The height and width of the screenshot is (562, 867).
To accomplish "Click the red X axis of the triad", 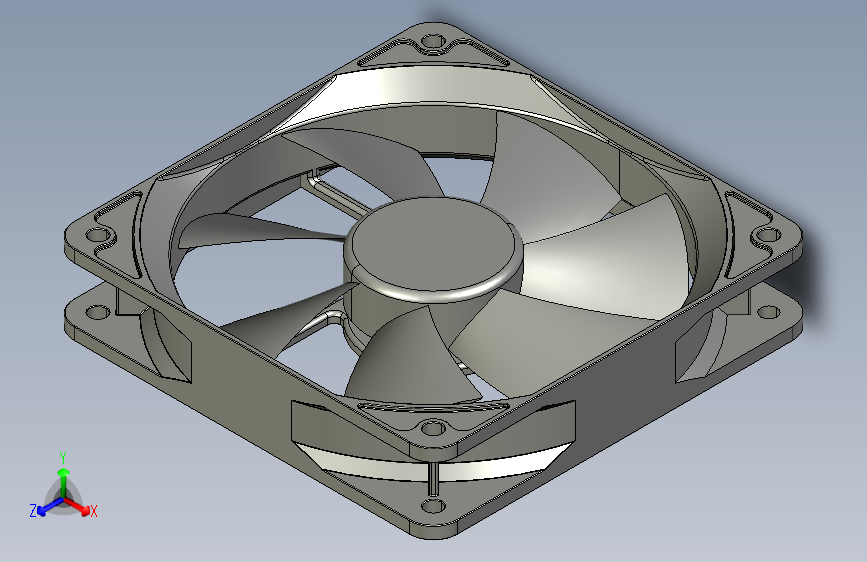I will (77, 506).
